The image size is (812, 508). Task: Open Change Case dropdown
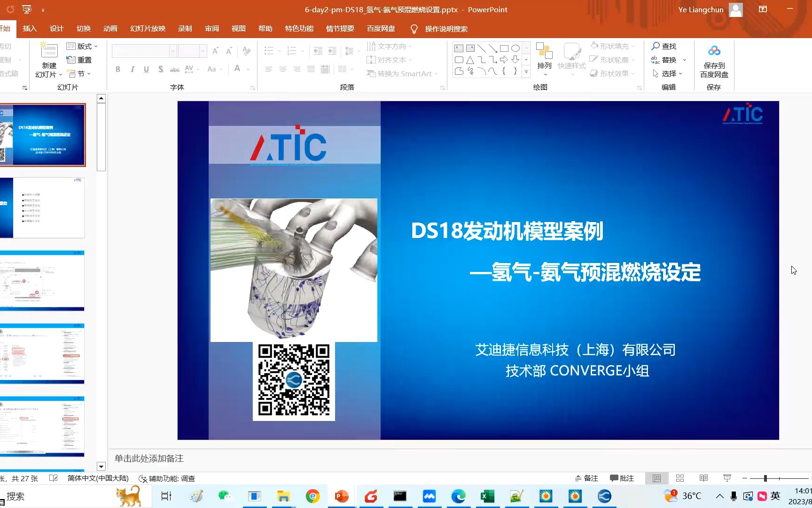pyautogui.click(x=214, y=69)
